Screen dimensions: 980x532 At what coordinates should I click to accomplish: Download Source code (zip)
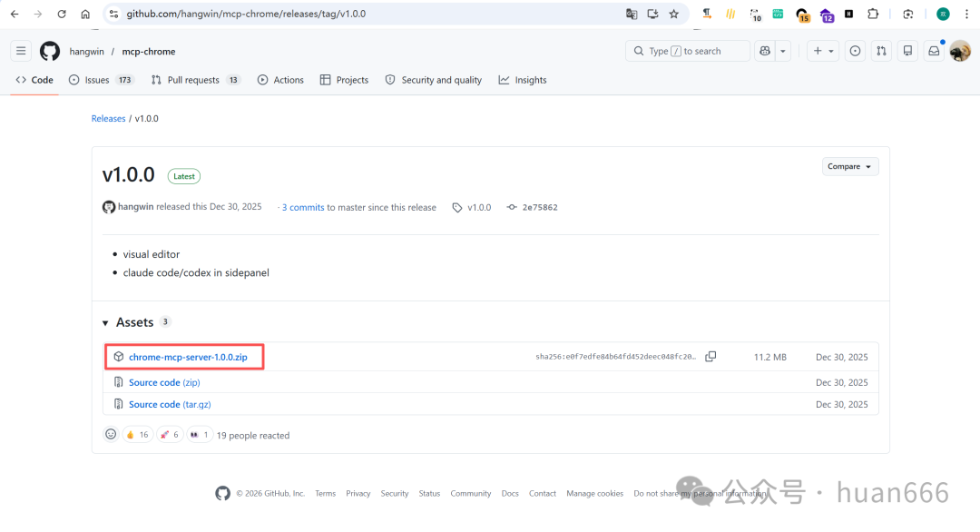[164, 382]
